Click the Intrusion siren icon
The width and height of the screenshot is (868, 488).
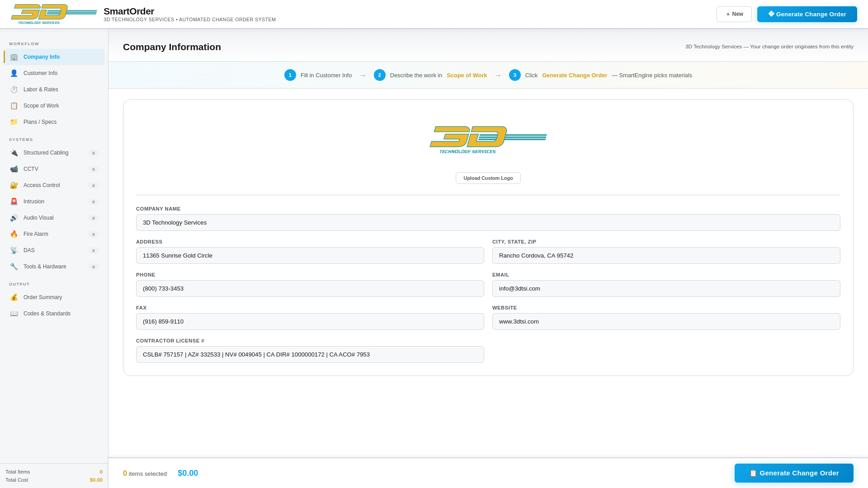click(14, 202)
